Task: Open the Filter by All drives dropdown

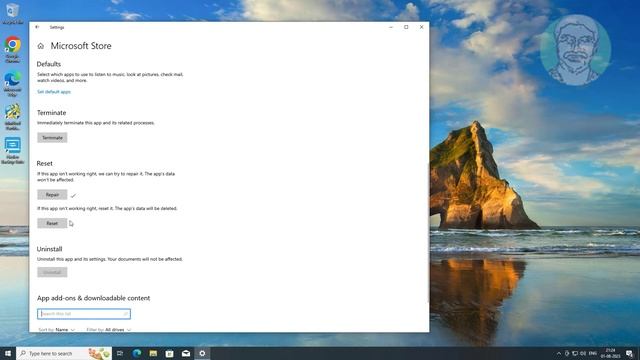Action: [109, 329]
